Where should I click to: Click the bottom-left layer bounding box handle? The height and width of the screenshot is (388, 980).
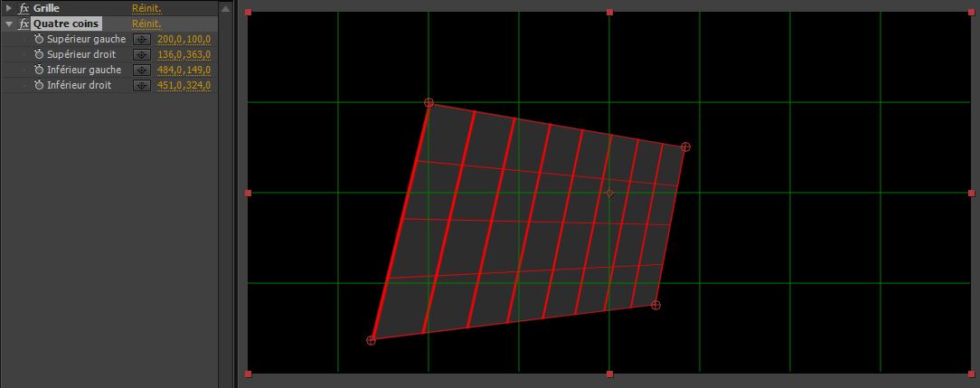[248, 374]
